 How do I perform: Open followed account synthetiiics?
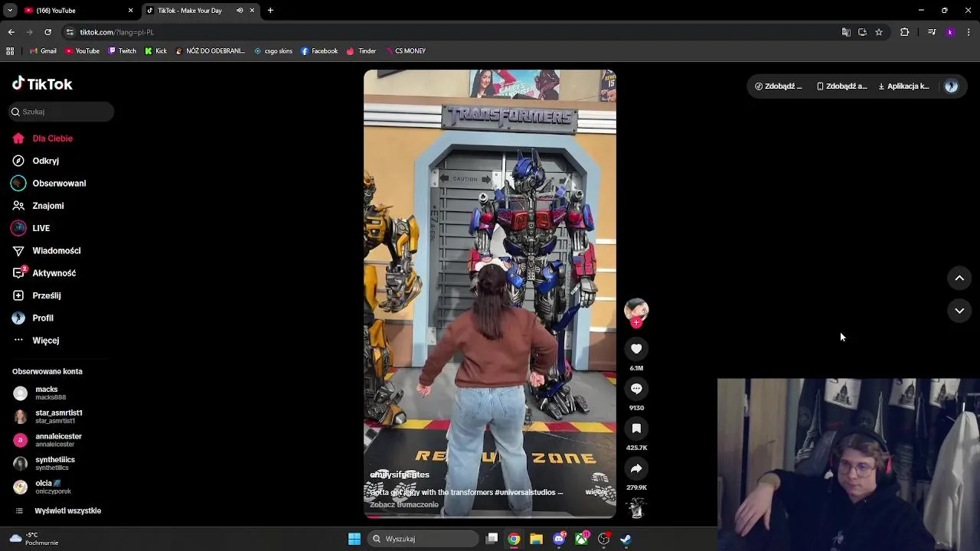click(44, 464)
